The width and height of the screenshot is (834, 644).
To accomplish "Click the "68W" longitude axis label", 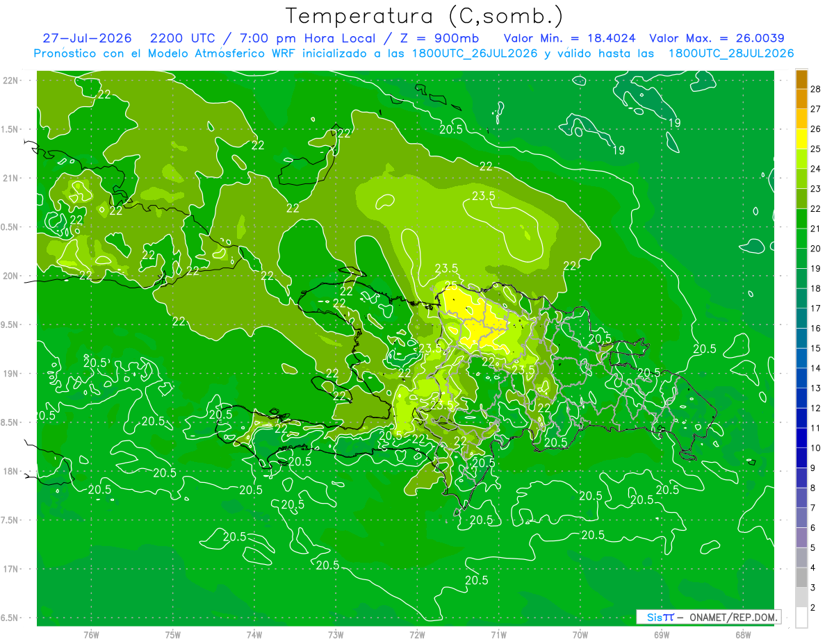I will pos(743,634).
